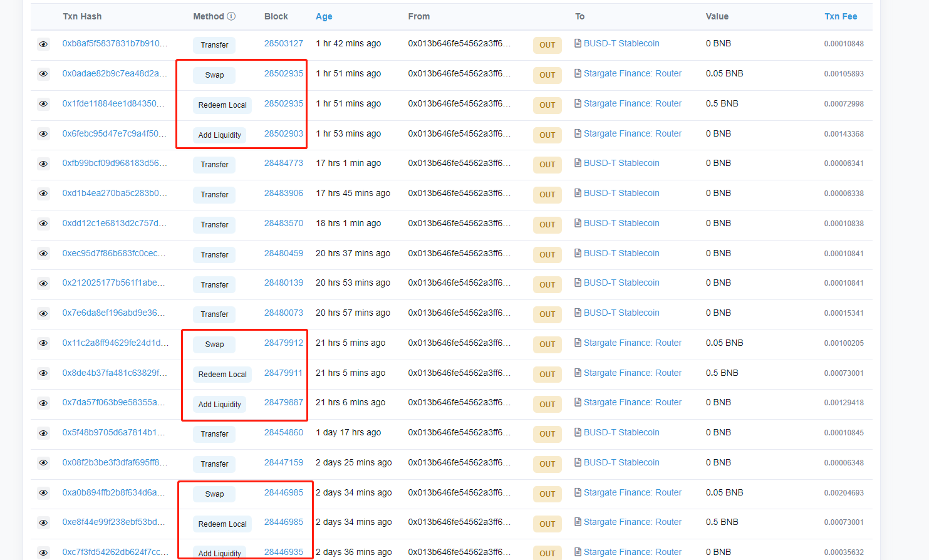Viewport: 929px width, 560px height.
Task: Open transaction 0x7e6da8ef196abd9e36
Action: (113, 313)
